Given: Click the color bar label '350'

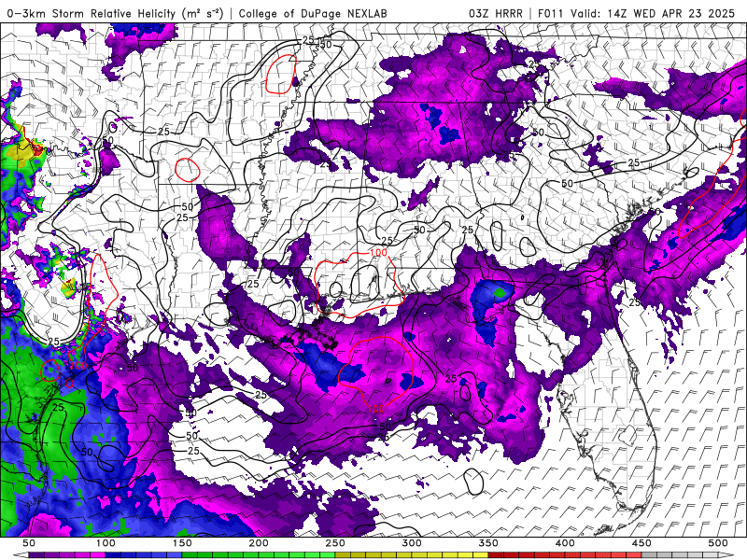Looking at the screenshot, I should [488, 543].
